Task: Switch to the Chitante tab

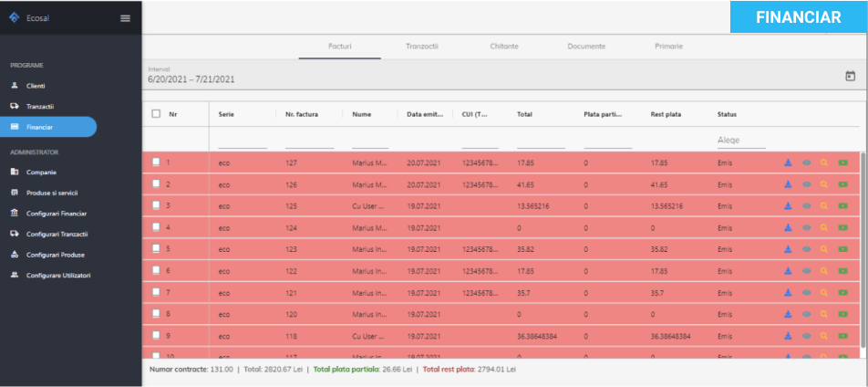Action: [x=503, y=46]
